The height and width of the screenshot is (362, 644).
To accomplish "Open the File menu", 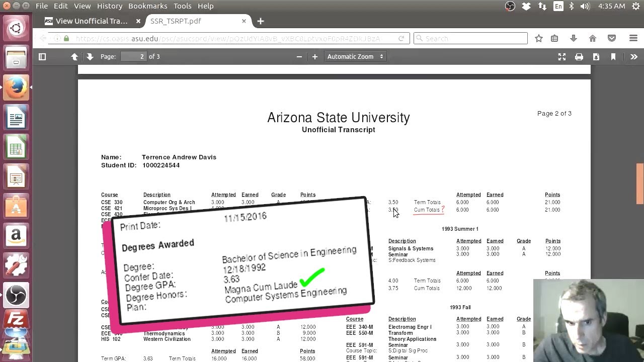I will [x=42, y=6].
